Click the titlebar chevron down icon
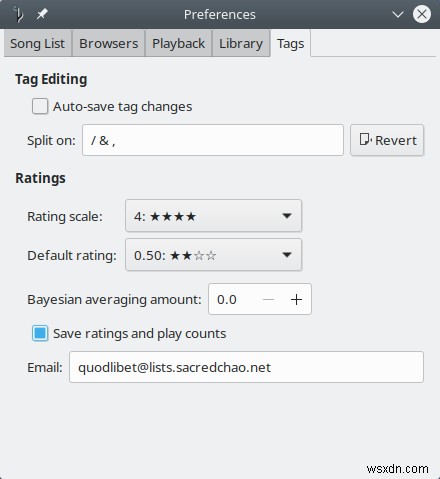The image size is (440, 479). click(x=398, y=14)
